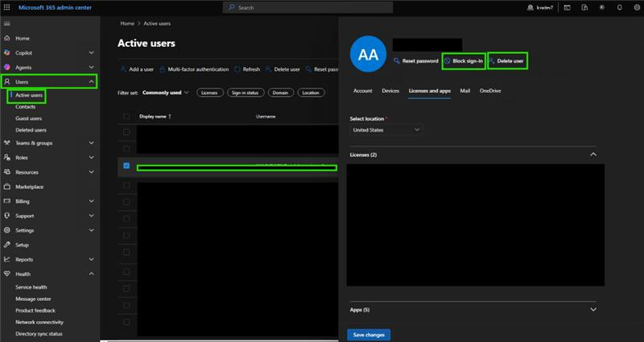The width and height of the screenshot is (644, 342).
Task: Click the Sign-in status filter pill
Action: click(x=246, y=93)
